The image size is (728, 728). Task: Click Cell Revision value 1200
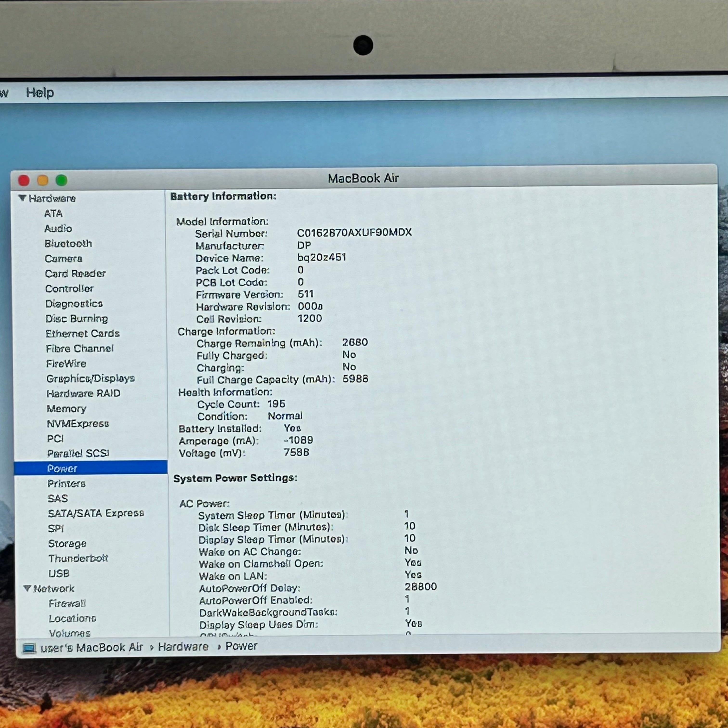310,318
